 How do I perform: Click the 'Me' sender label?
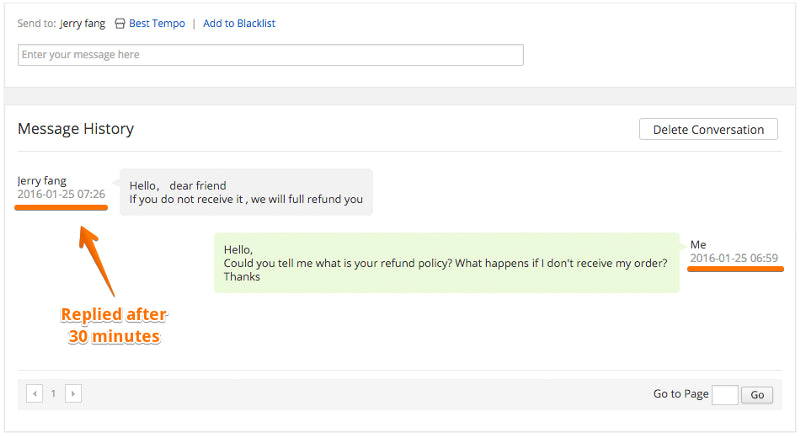698,245
